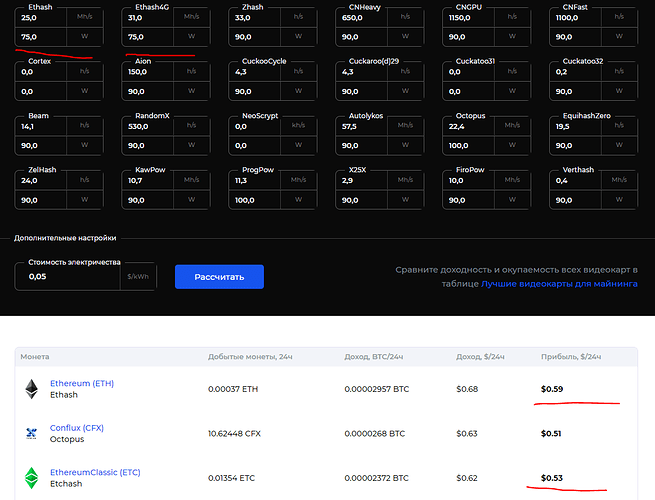The height and width of the screenshot is (500, 655).
Task: Select the 0.0000268 BTC income value
Action: click(x=375, y=434)
